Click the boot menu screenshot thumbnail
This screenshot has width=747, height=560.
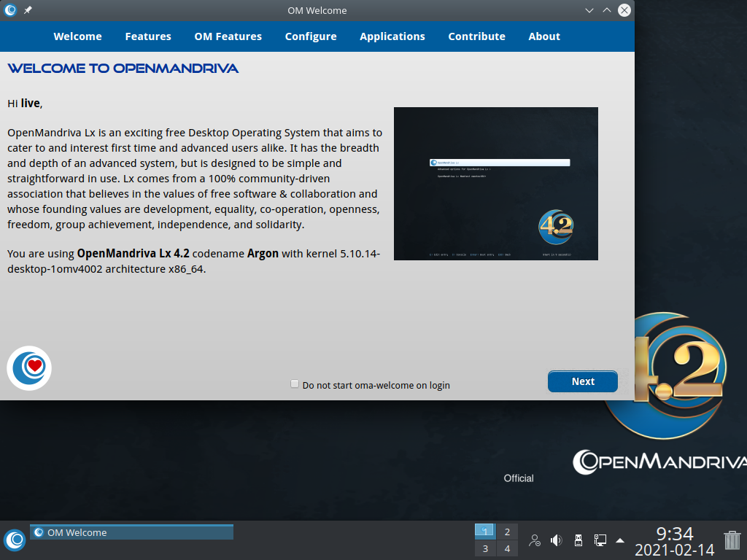495,183
